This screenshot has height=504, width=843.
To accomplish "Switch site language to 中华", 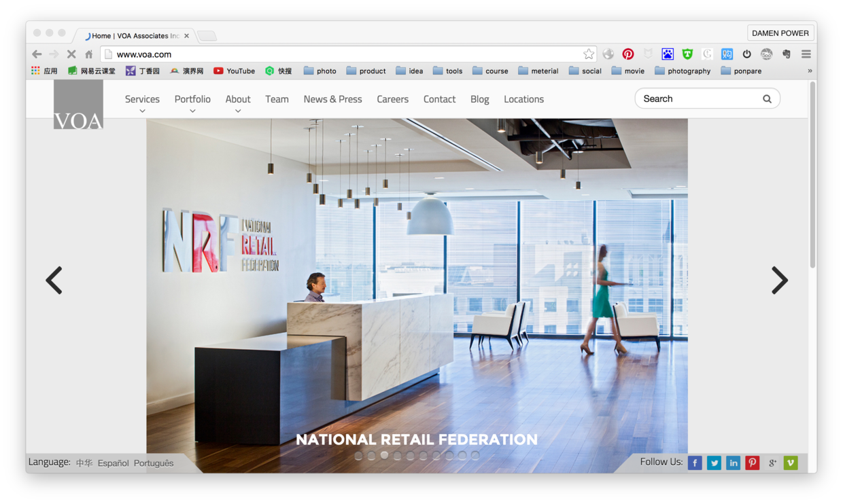I will click(84, 463).
